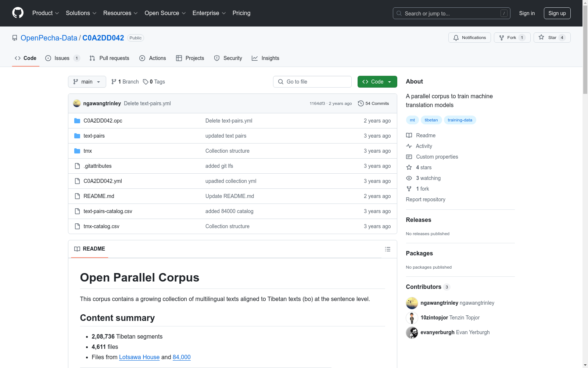The height and width of the screenshot is (368, 588).
Task: Follow the Lotsawa House link
Action: 139,357
